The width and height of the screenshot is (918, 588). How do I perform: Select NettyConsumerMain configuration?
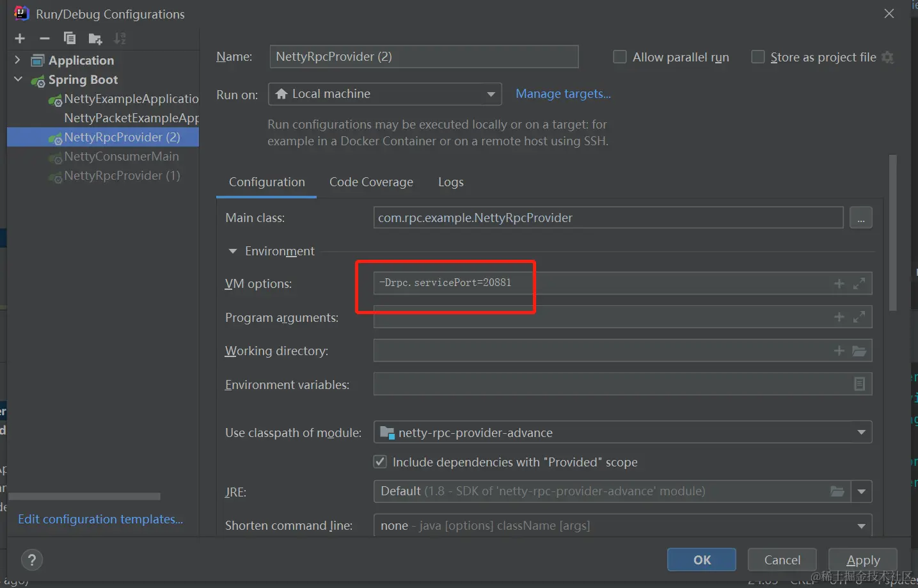[x=122, y=156]
